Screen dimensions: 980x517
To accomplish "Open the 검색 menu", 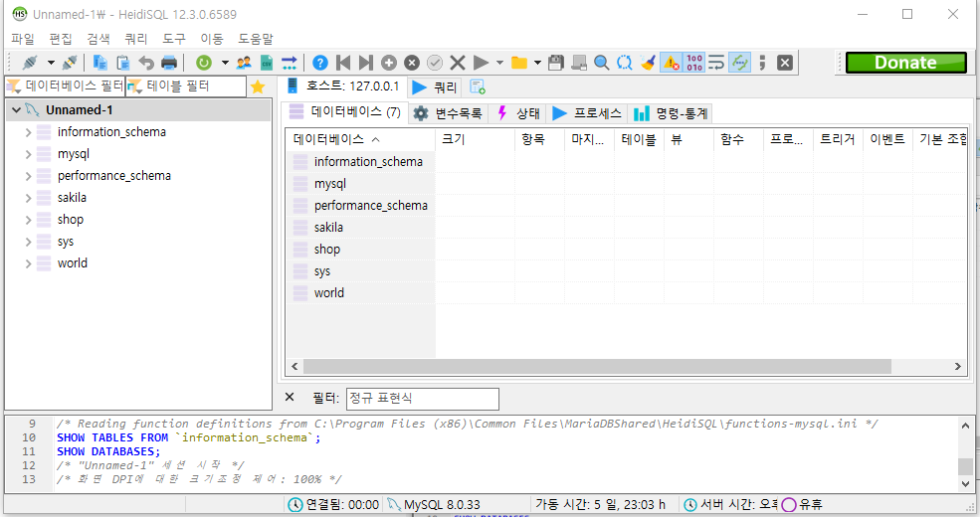I will [98, 39].
